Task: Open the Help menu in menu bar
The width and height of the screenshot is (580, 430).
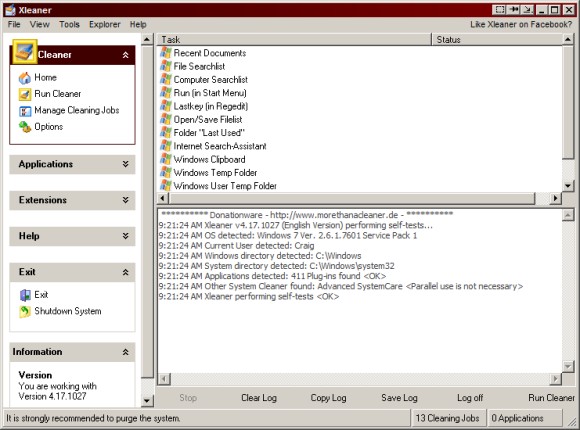Action: point(138,24)
